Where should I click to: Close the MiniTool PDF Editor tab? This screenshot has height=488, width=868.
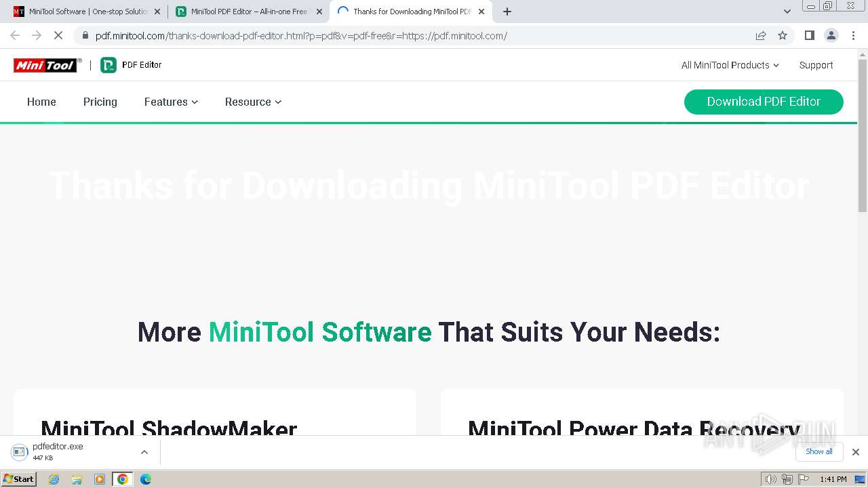319,12
